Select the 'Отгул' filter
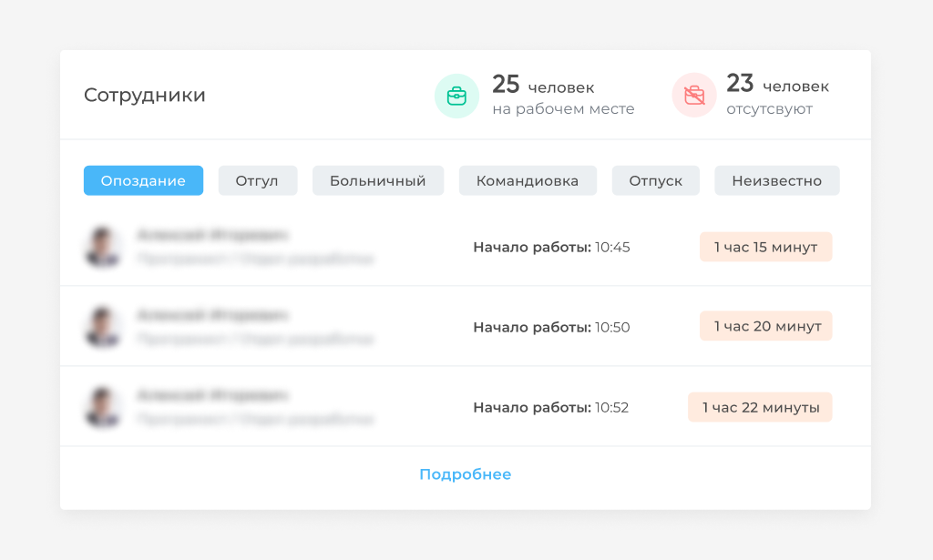933x560 pixels. point(258,180)
